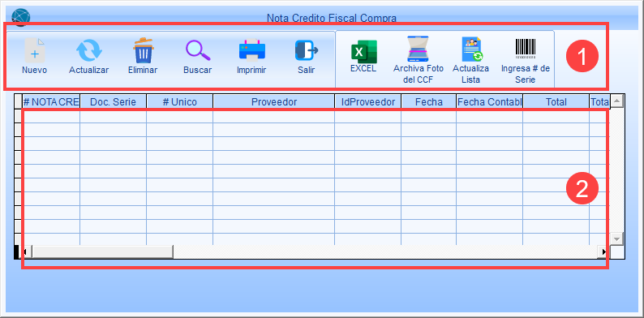Viewport: 644px width, 318px height.
Task: Click the grid's vertical scroll up arrow
Action: point(617,101)
